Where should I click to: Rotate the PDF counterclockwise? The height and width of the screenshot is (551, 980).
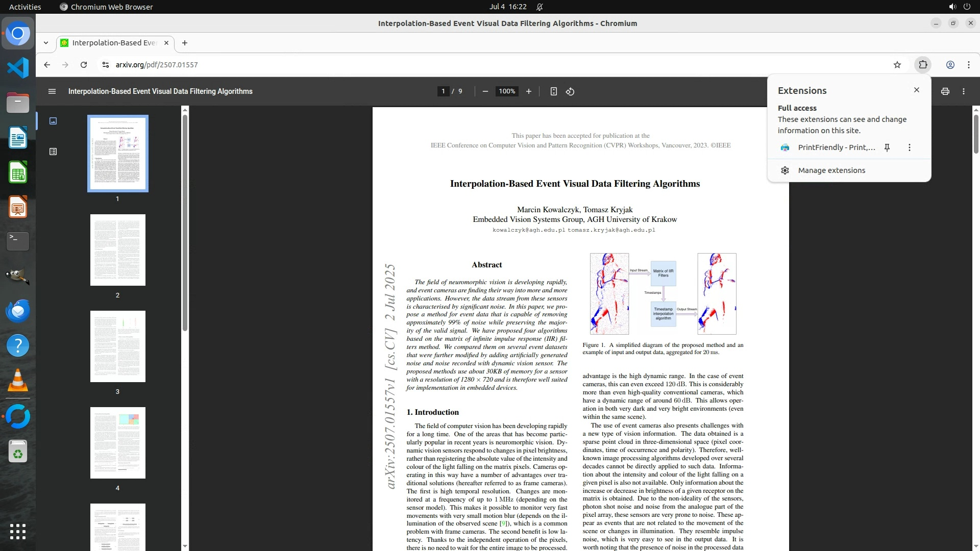coord(570,91)
